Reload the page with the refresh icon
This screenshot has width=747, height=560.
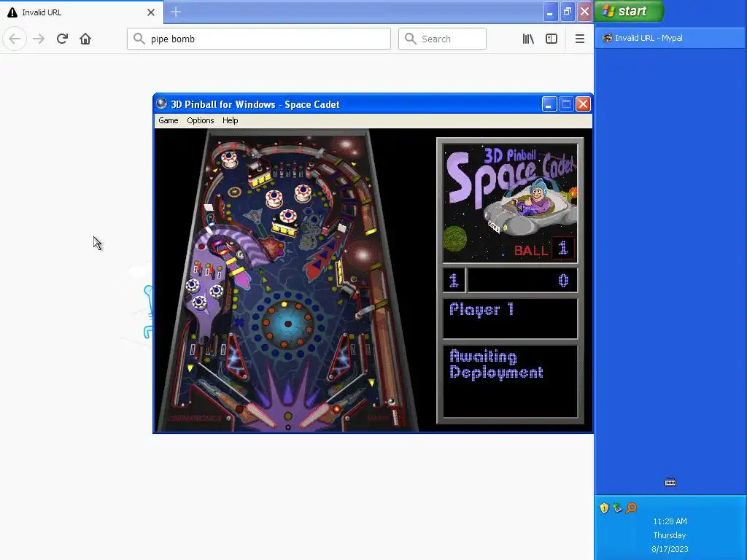pyautogui.click(x=62, y=39)
